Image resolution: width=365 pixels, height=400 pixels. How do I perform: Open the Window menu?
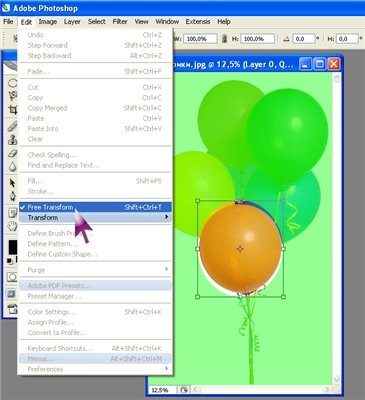(167, 22)
